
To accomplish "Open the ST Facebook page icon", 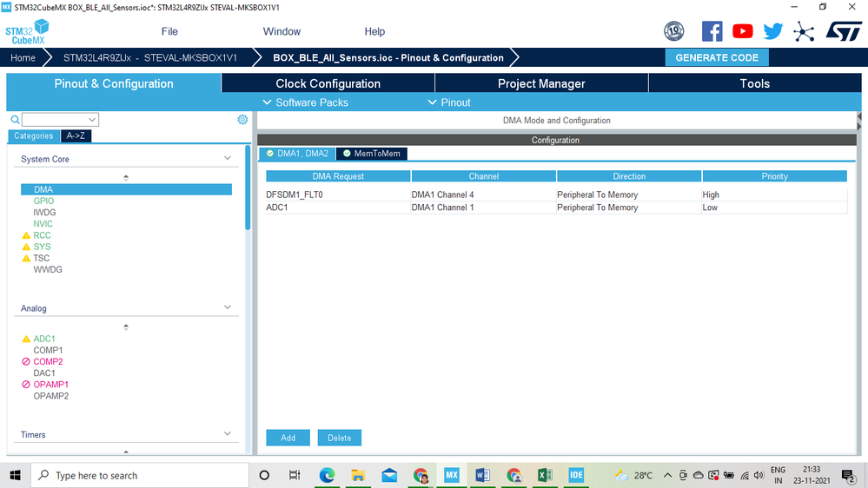I will pyautogui.click(x=712, y=31).
